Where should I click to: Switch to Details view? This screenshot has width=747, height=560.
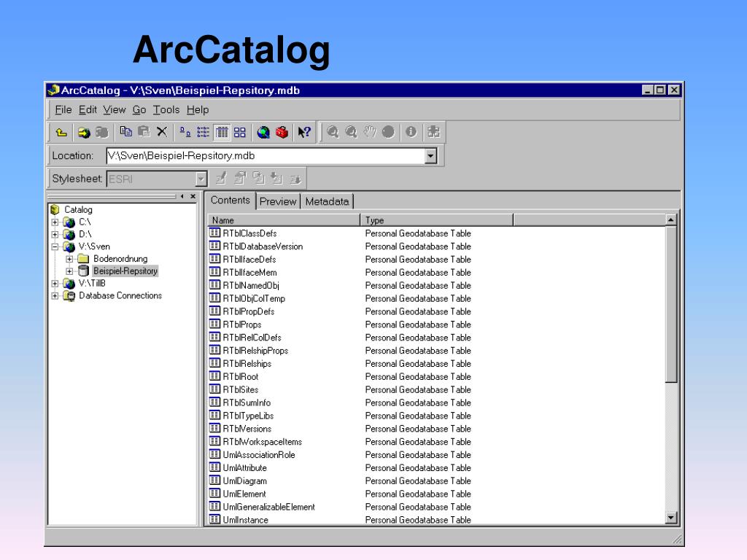click(222, 132)
